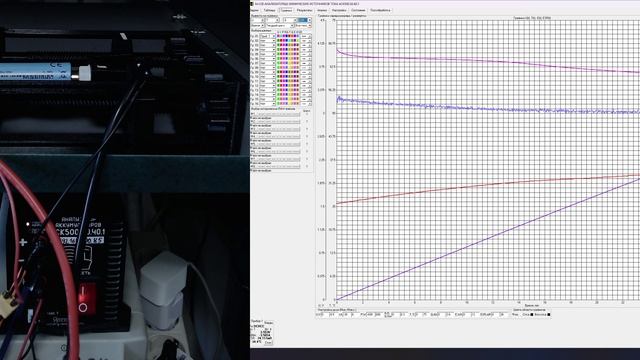The image size is (640, 360).
Task: Tick the checkbox beside file slot №3
Action: coord(307,129)
